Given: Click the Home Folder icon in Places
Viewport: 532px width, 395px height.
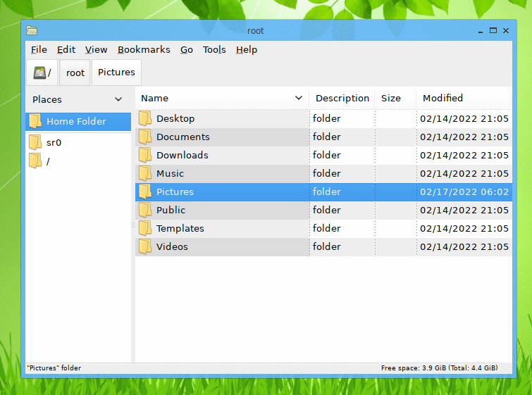Looking at the screenshot, I should pos(35,121).
